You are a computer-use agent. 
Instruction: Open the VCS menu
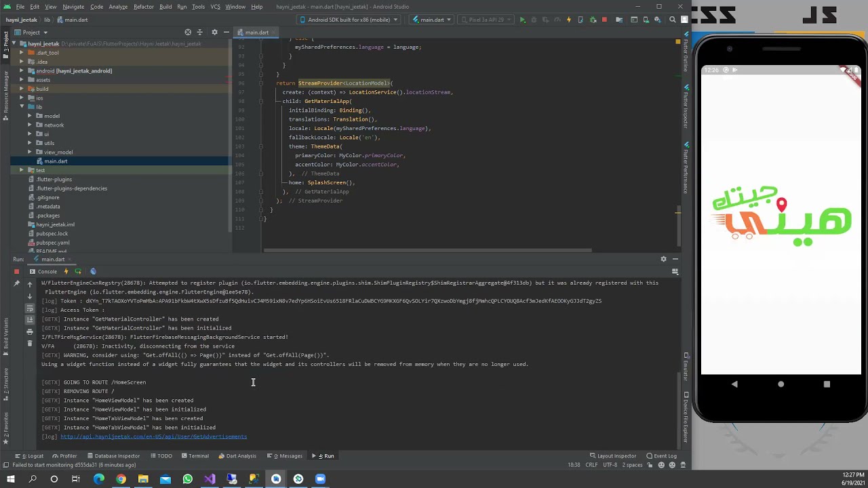pyautogui.click(x=215, y=7)
